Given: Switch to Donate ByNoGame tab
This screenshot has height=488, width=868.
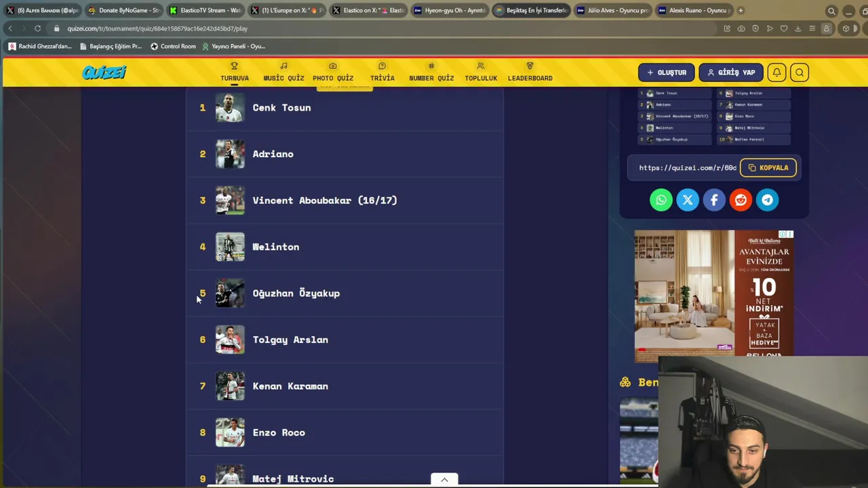Looking at the screenshot, I should click(x=124, y=10).
